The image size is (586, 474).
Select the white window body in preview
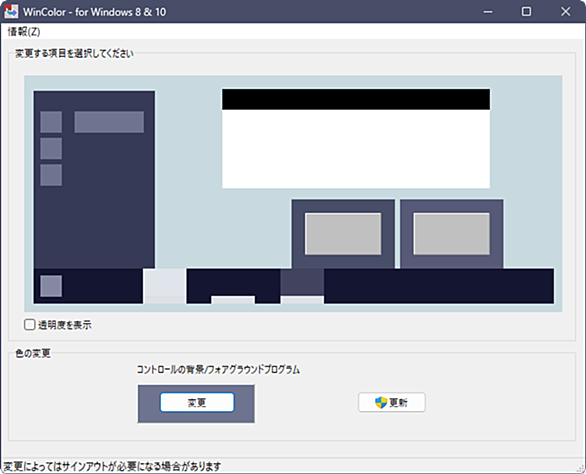pyautogui.click(x=356, y=149)
